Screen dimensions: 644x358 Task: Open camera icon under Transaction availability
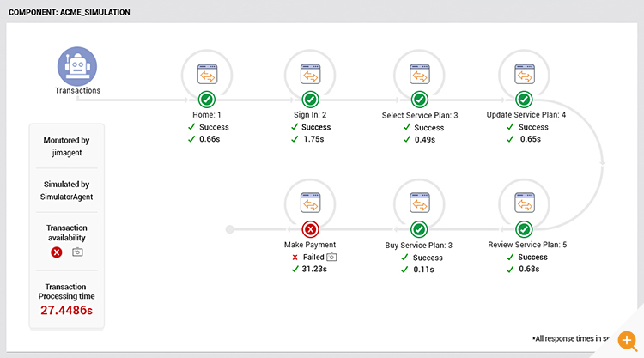point(77,252)
